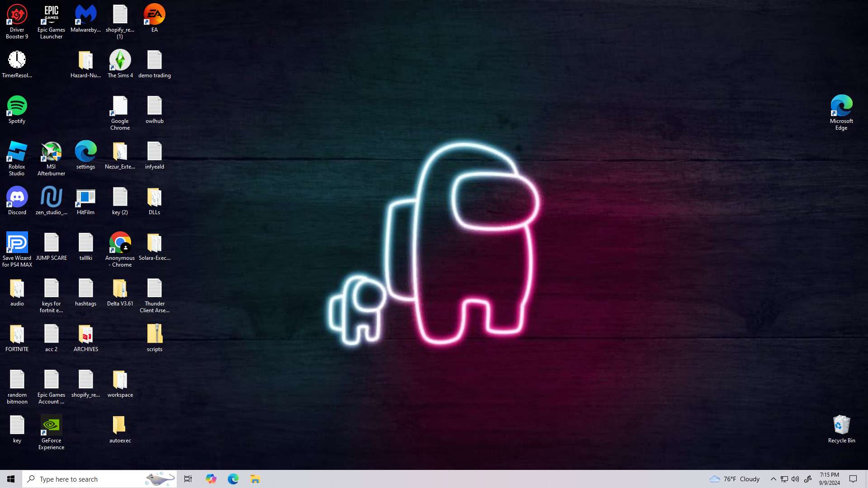Viewport: 868px width, 488px height.
Task: Open the notification center
Action: tap(853, 479)
